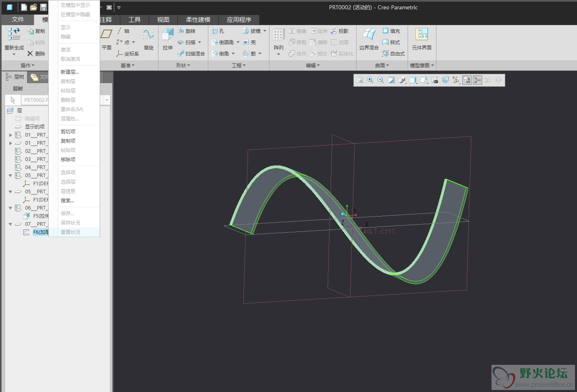Switch to the Flexible Modeling (柔性建模) tab
This screenshot has height=392, width=577.
(x=198, y=19)
